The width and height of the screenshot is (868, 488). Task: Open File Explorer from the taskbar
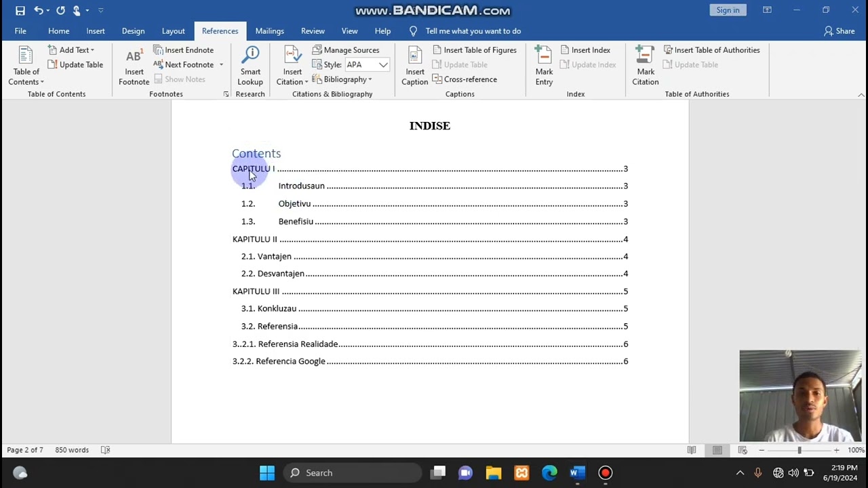point(493,473)
